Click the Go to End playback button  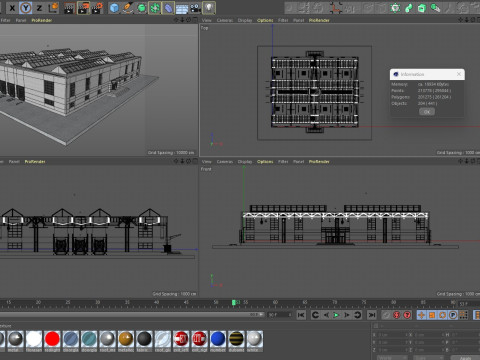372,315
